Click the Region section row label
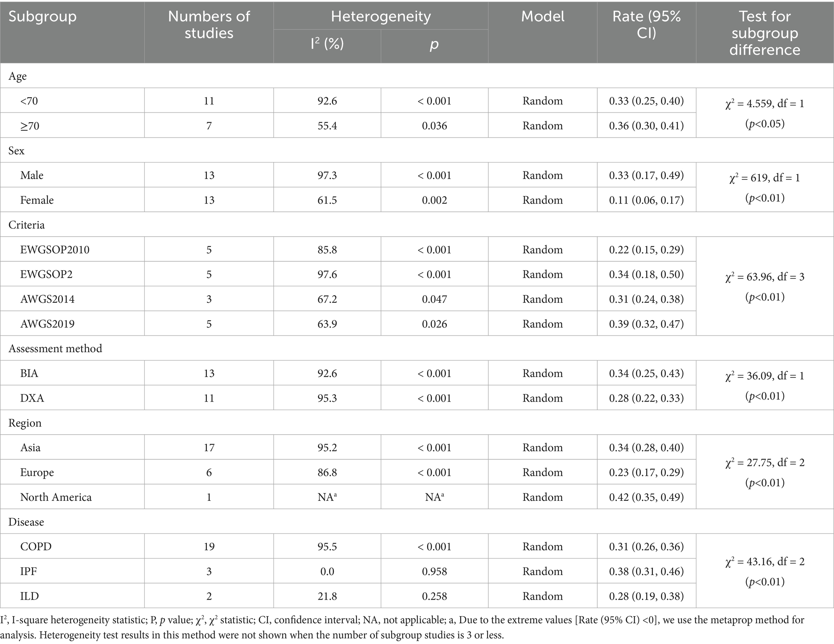The width and height of the screenshot is (834, 644). point(25,423)
